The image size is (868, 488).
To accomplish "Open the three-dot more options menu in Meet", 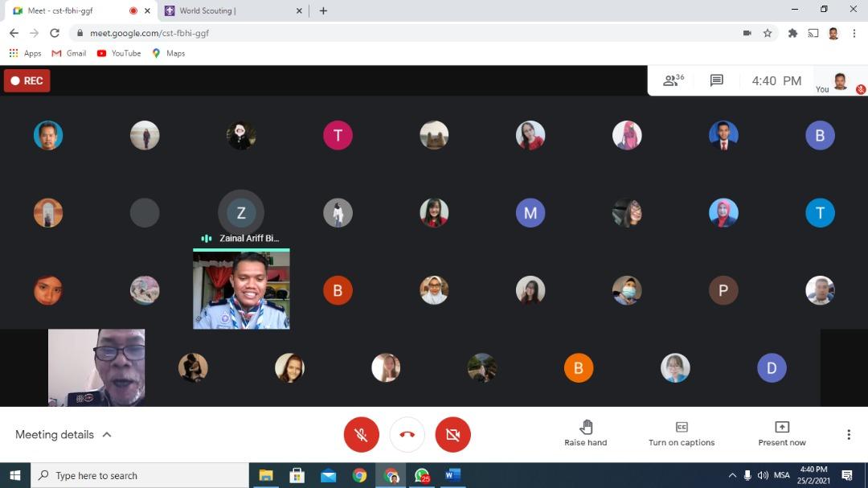I will (x=848, y=435).
